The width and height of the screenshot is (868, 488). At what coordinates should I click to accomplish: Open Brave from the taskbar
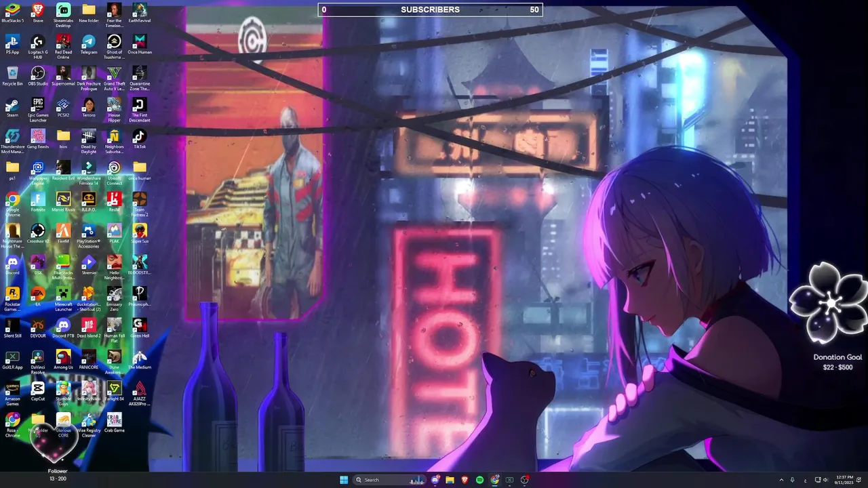coord(465,480)
